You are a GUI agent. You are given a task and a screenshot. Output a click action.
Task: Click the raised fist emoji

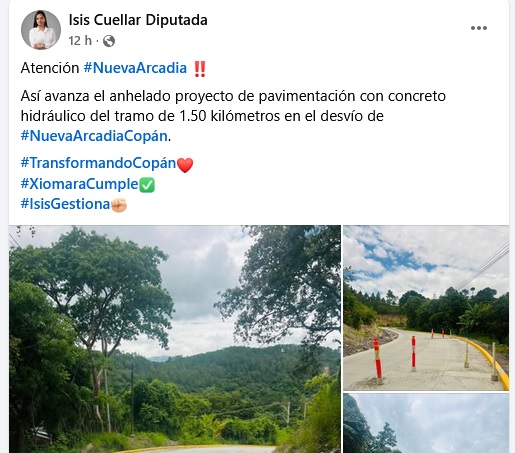[x=119, y=205]
